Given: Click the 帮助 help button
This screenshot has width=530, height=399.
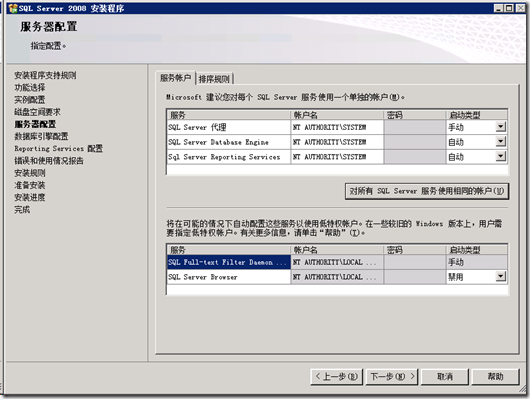Looking at the screenshot, I should tap(495, 376).
